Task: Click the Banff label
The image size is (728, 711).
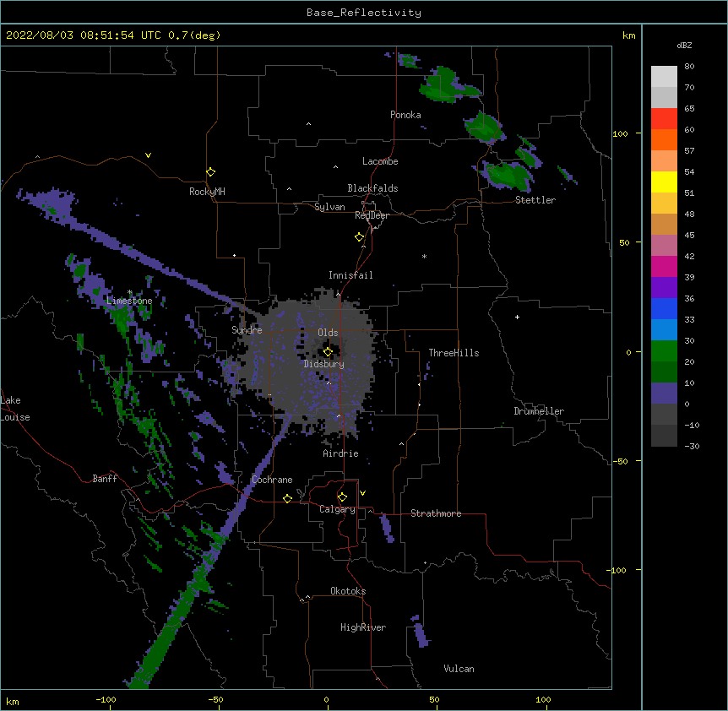Action: pos(105,479)
